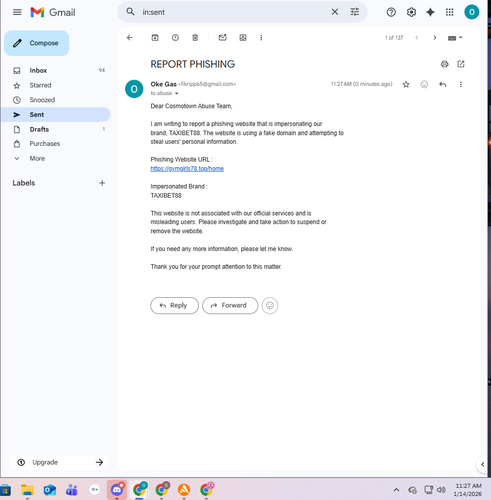Open the toolbar More options menu

[x=261, y=38]
